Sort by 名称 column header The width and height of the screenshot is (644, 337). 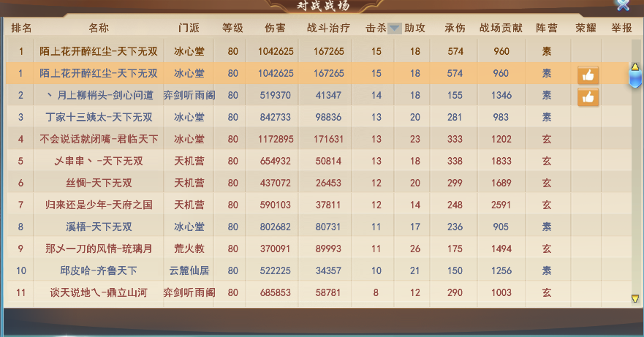[99, 28]
